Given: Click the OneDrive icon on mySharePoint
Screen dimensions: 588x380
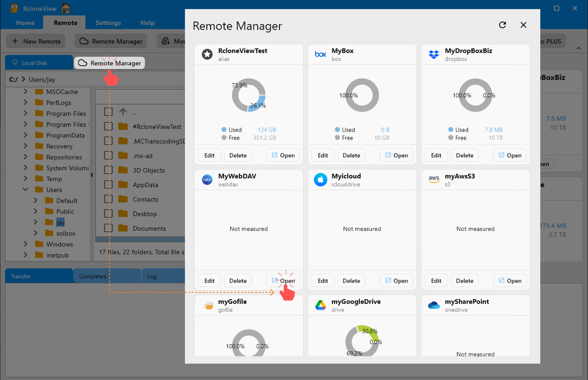Looking at the screenshot, I should [434, 305].
